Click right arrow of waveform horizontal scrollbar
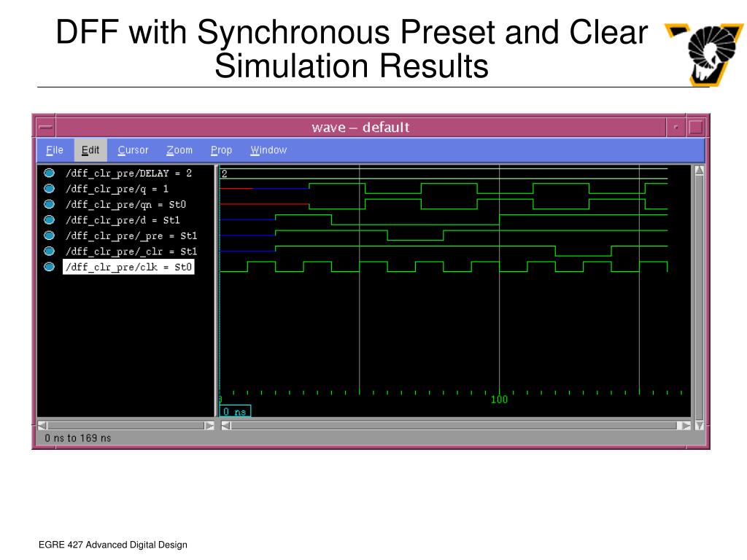This screenshot has height=560, width=747. [686, 425]
